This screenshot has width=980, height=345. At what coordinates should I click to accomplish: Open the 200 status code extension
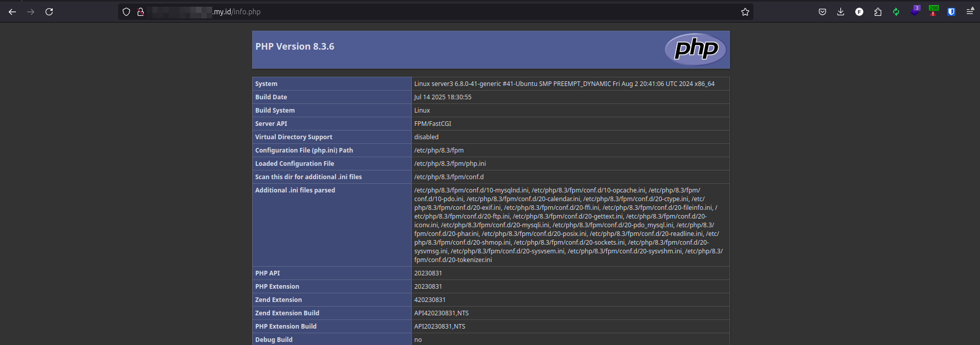(933, 10)
